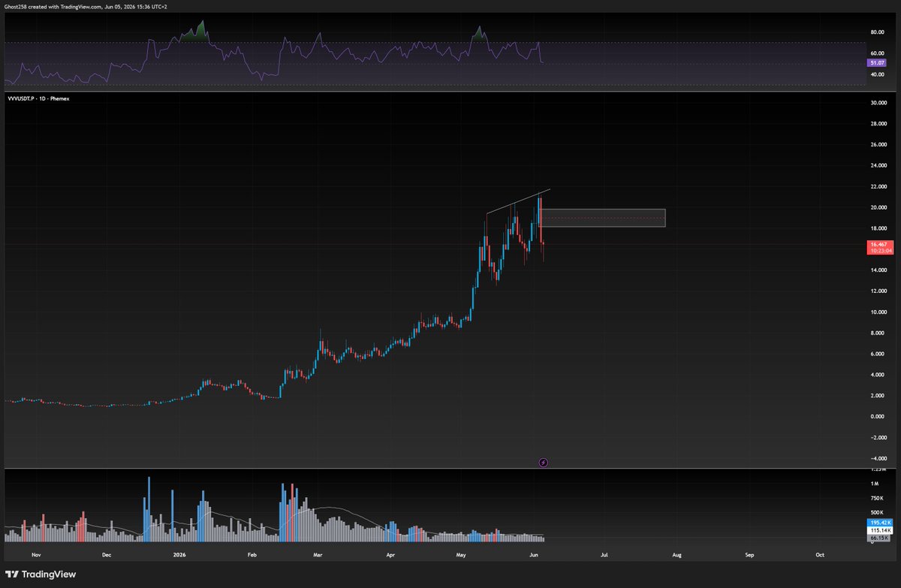Viewport: 901px width, 588px height.
Task: Click the Aug label on the time axis
Action: (677, 555)
